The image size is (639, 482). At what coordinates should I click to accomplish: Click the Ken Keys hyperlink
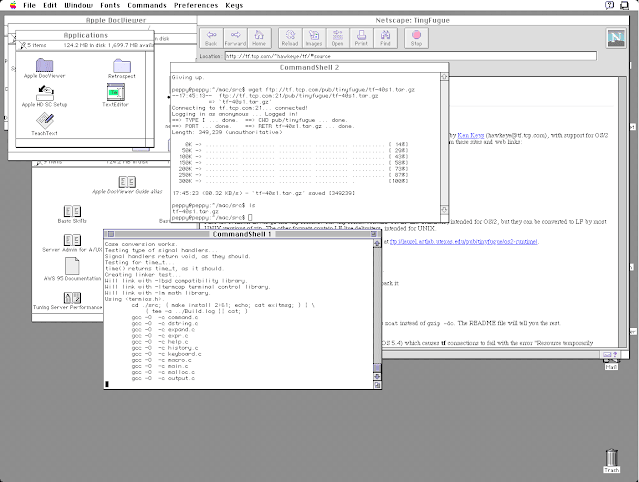pyautogui.click(x=471, y=135)
